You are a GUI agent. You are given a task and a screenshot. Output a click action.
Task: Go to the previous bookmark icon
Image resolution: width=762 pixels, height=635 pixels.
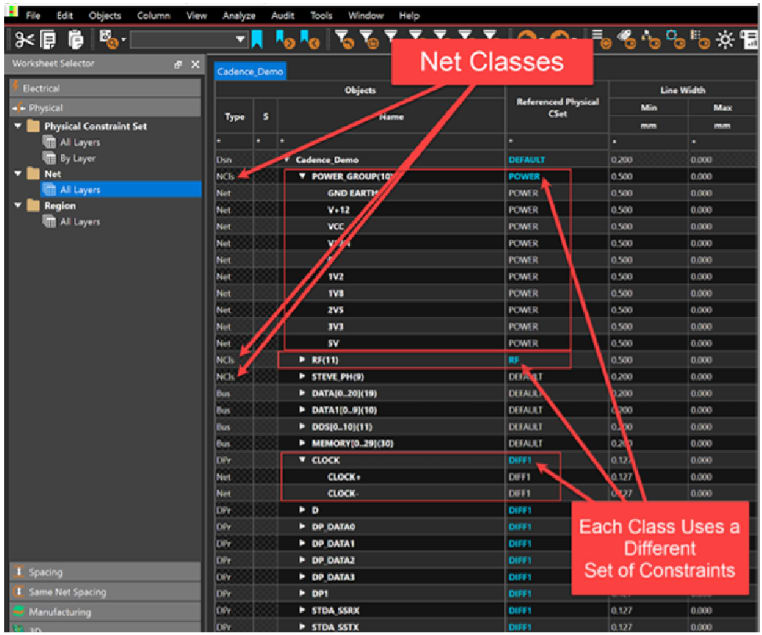click(x=309, y=40)
